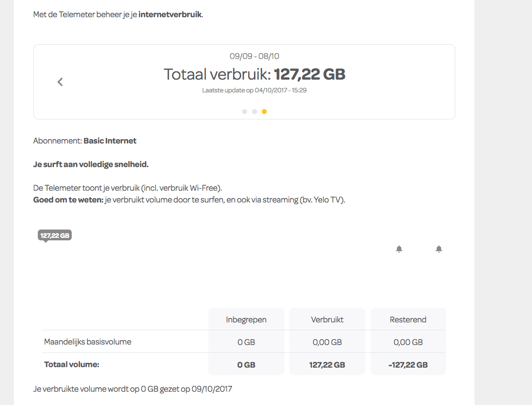Click the right notification bell icon
Screen dimensions: 532x405
(439, 249)
